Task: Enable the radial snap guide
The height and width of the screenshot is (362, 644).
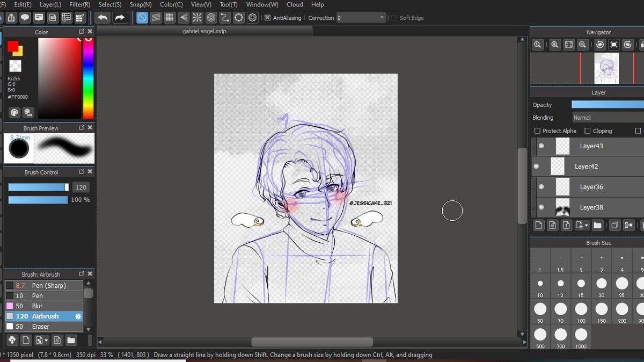Action: click(x=197, y=18)
